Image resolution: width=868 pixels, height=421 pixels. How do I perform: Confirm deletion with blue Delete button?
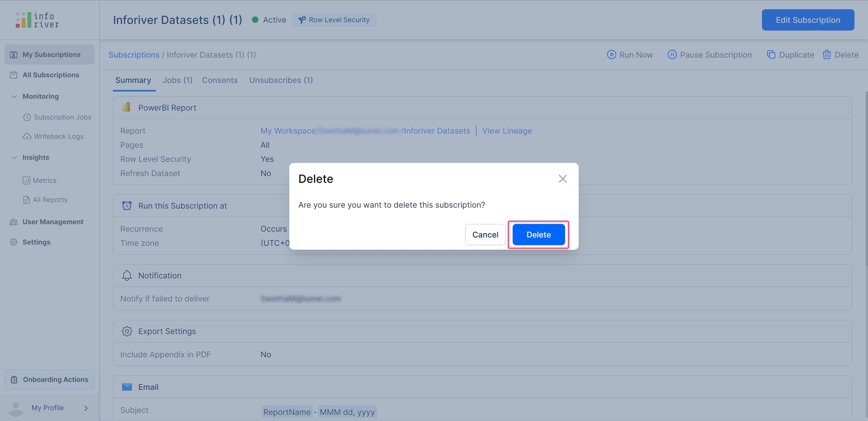point(538,234)
